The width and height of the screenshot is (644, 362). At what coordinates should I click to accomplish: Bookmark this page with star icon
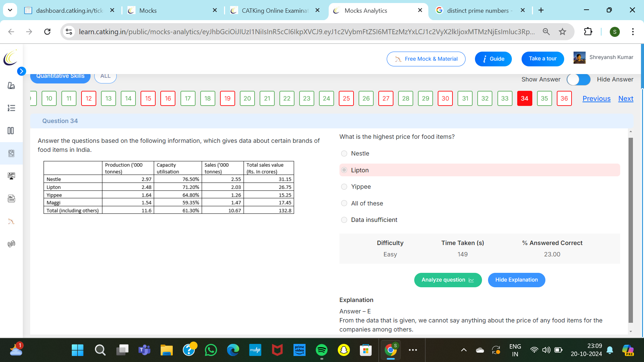[x=562, y=32]
